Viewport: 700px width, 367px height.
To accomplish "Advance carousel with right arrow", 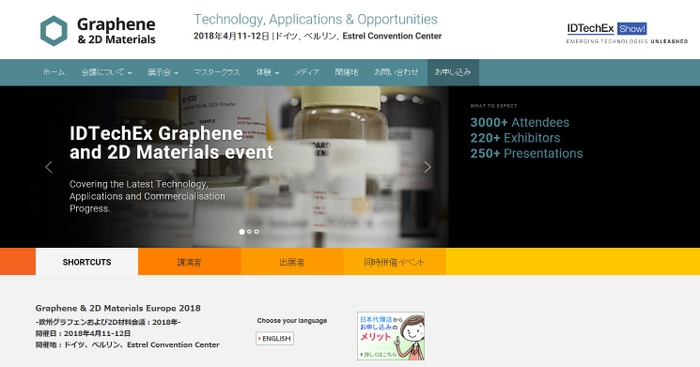I will pyautogui.click(x=427, y=167).
